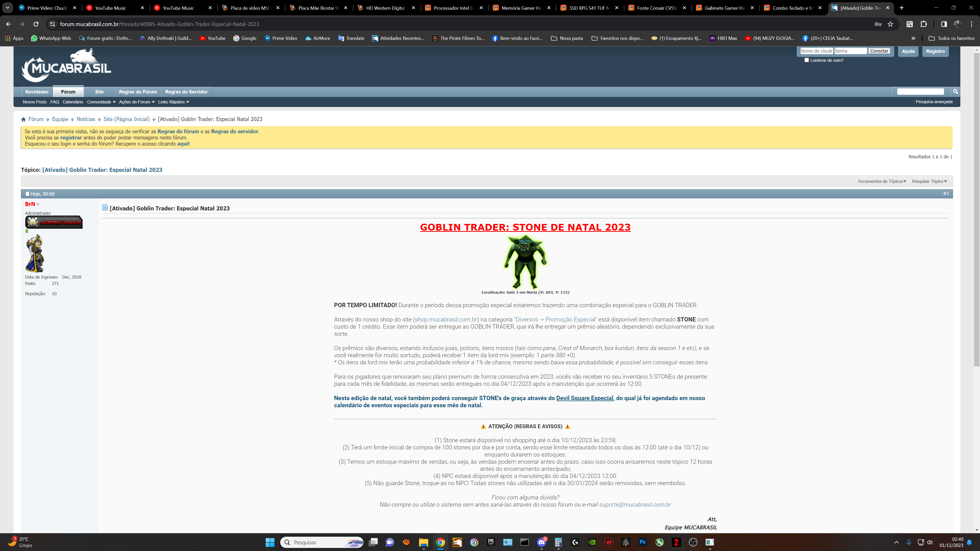
Task: Open Discord from the taskbar
Action: point(541,542)
